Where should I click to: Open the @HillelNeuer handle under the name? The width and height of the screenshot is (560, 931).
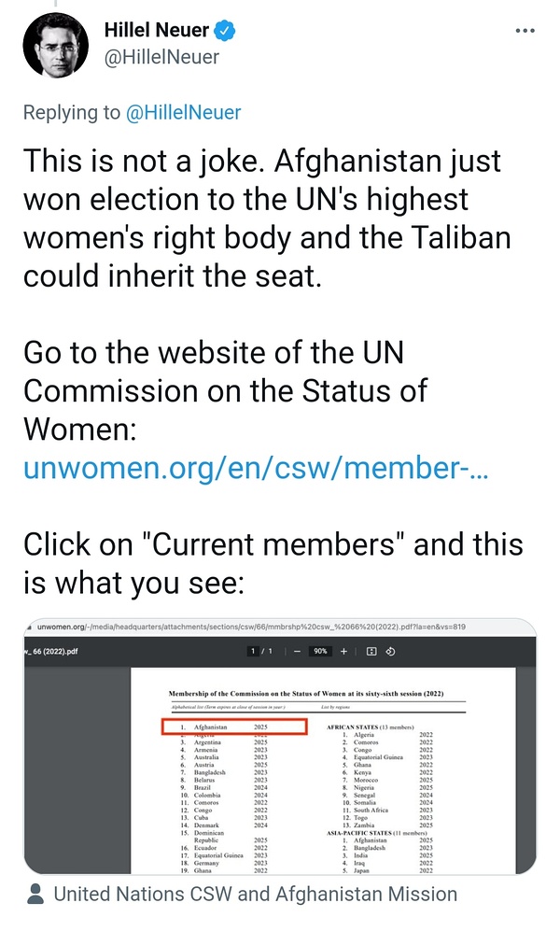pos(161,57)
